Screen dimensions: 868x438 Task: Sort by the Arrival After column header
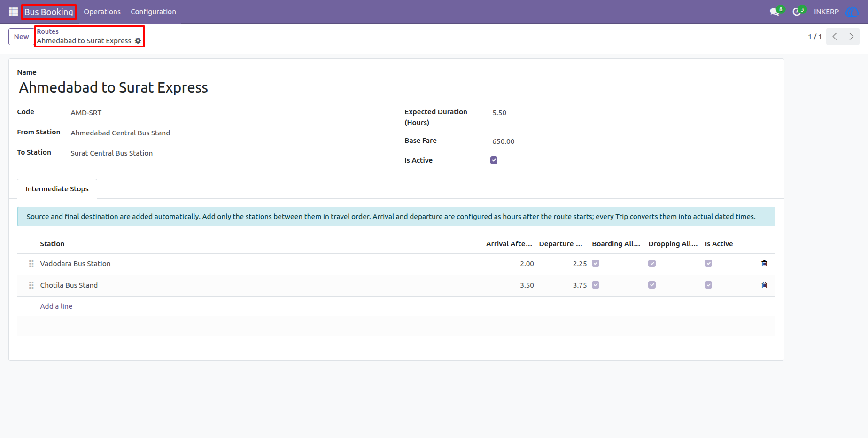509,244
